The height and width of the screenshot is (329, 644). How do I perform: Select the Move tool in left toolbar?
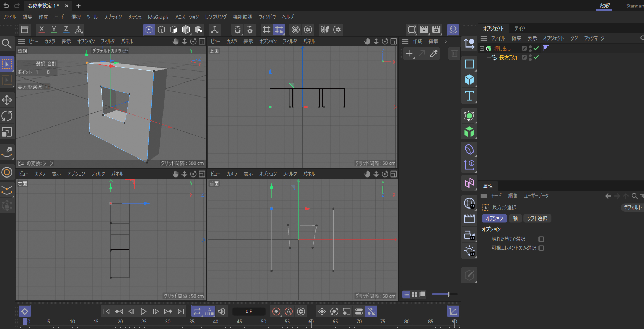pos(7,100)
